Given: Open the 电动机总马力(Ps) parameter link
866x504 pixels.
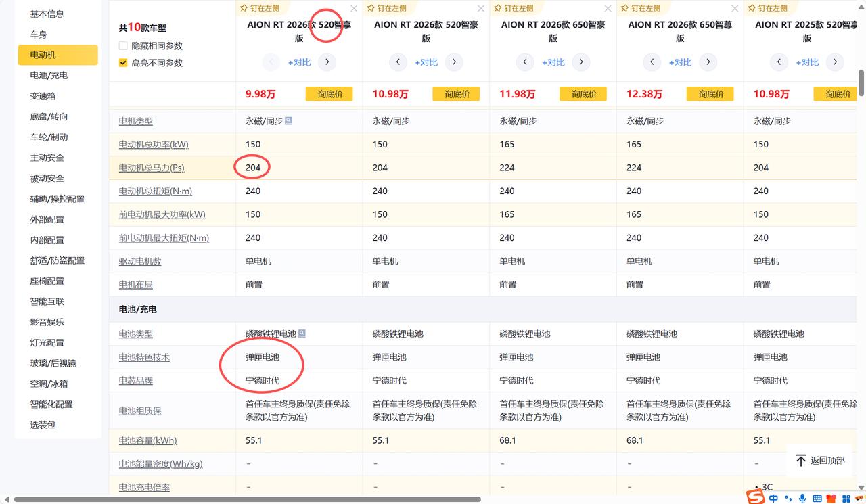Looking at the screenshot, I should [x=152, y=168].
